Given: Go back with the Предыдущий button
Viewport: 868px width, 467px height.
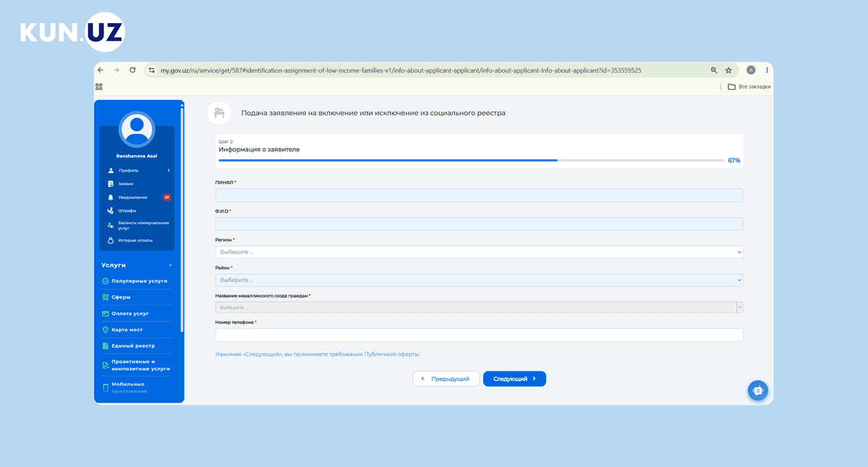Looking at the screenshot, I should [x=446, y=379].
